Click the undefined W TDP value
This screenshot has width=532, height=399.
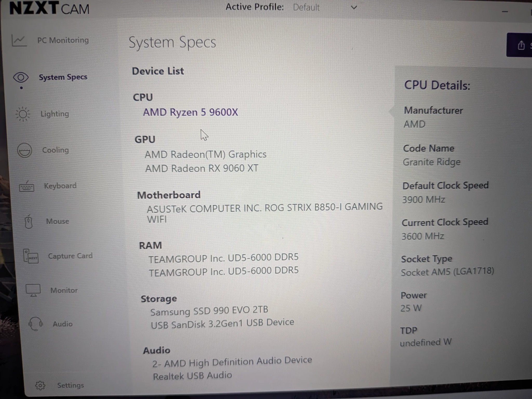425,342
